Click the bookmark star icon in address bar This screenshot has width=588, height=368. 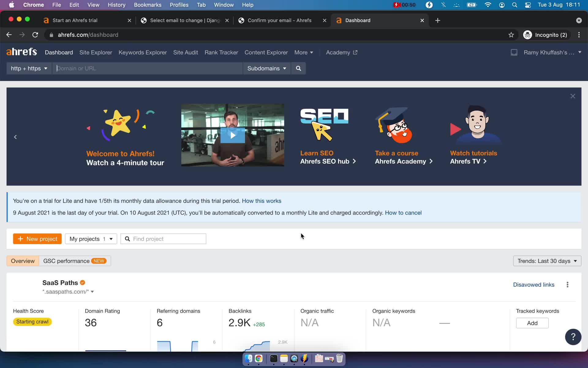(511, 35)
